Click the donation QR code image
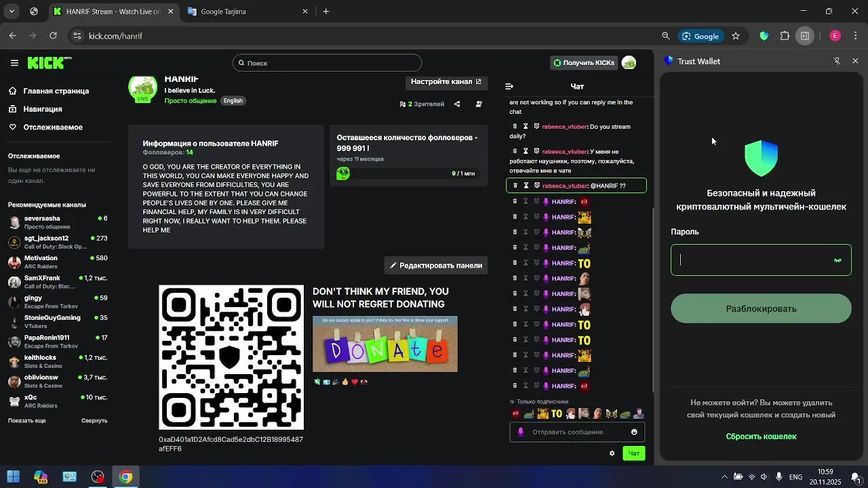 [x=231, y=357]
